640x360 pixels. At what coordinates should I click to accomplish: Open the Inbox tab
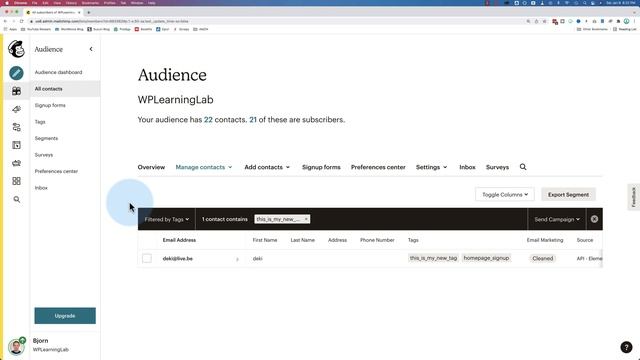pyautogui.click(x=467, y=167)
